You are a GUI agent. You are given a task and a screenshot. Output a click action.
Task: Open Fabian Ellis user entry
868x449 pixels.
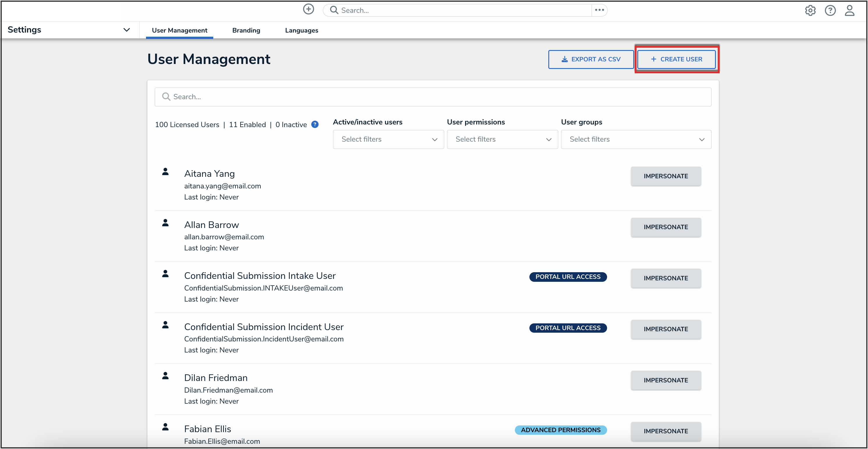coord(208,429)
